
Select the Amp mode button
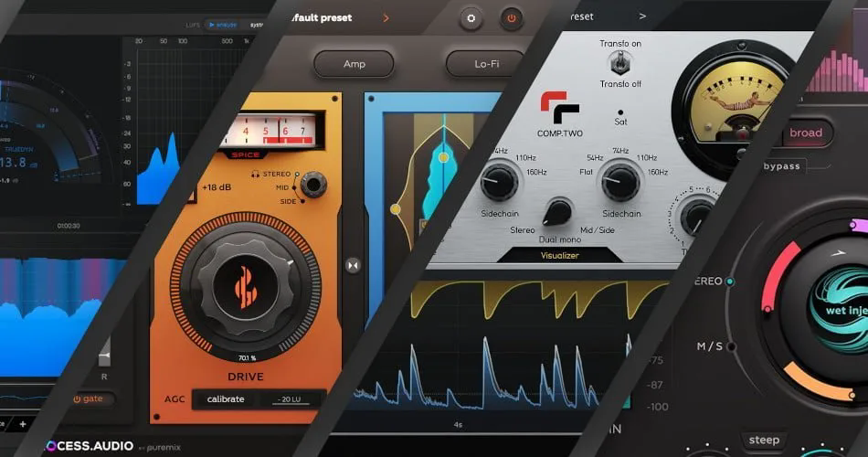(354, 64)
